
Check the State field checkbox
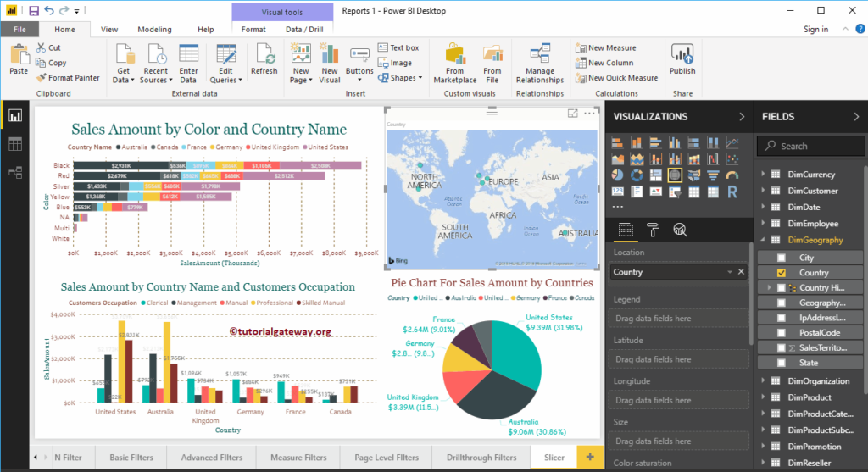pyautogui.click(x=781, y=363)
